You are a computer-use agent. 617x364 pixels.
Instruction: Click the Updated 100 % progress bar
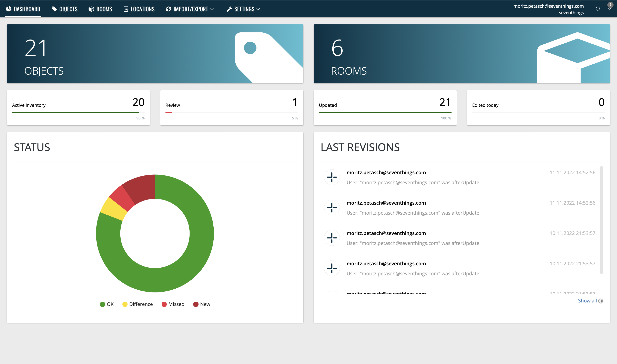coord(385,113)
